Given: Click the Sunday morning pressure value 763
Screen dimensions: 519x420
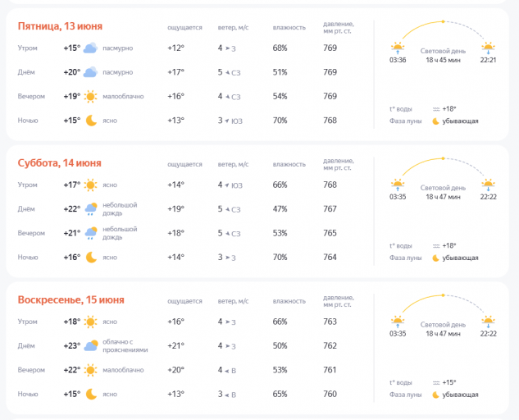Looking at the screenshot, I should (330, 322).
